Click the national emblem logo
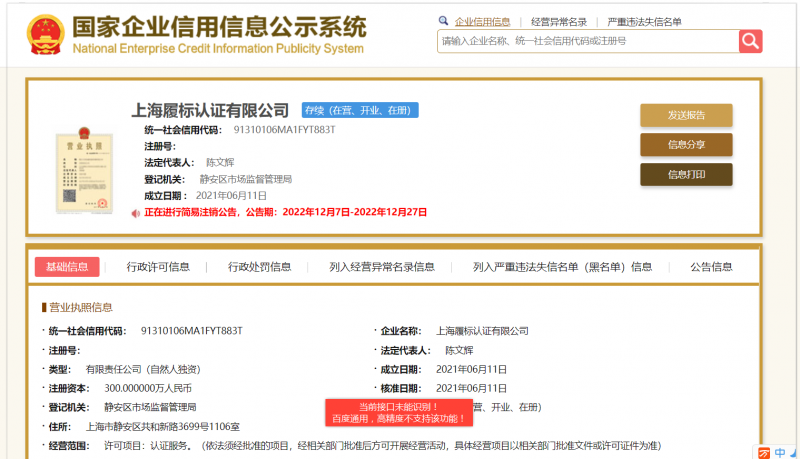The width and height of the screenshot is (800, 459). point(46,34)
